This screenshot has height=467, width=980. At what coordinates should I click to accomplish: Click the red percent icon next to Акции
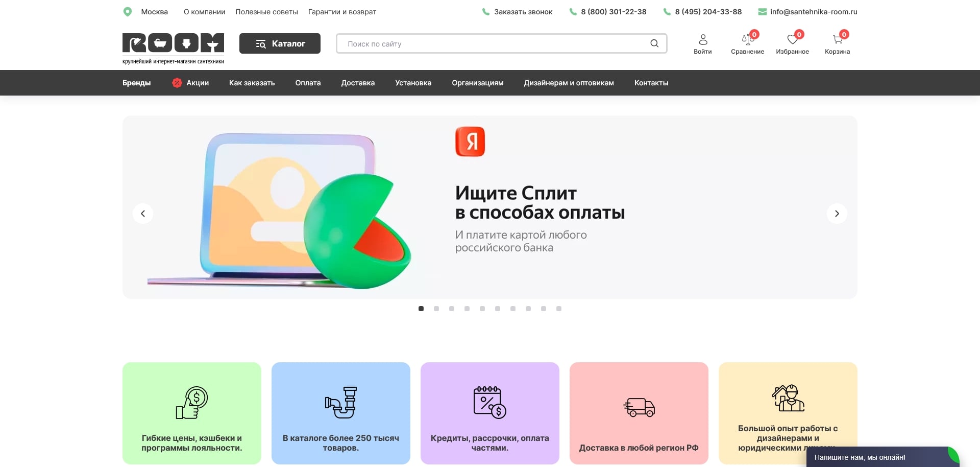tap(177, 82)
